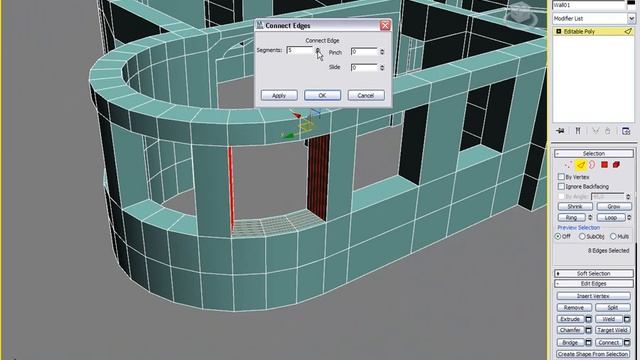This screenshot has width=640, height=360.
Task: Open Extrude settings box icon
Action: pyautogui.click(x=588, y=319)
